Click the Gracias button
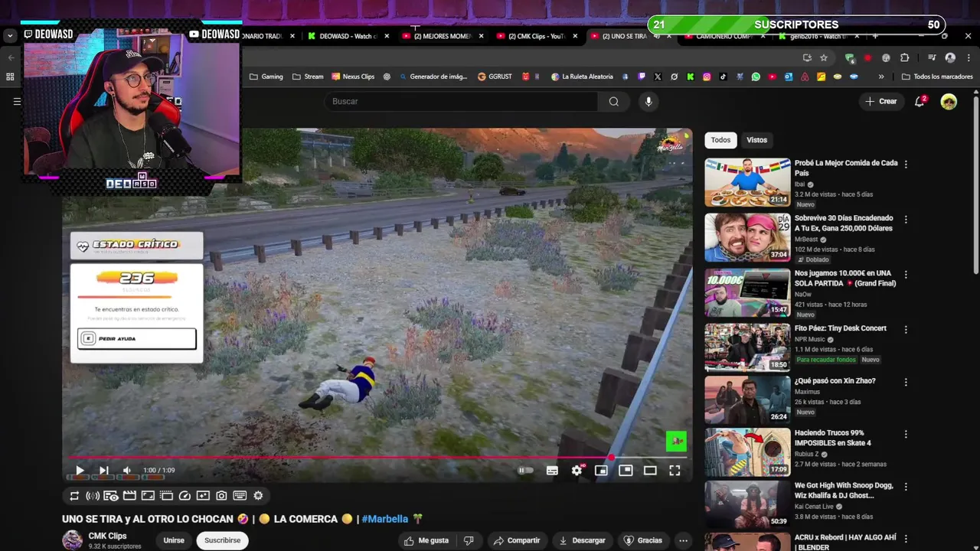This screenshot has width=980, height=551. pyautogui.click(x=642, y=540)
